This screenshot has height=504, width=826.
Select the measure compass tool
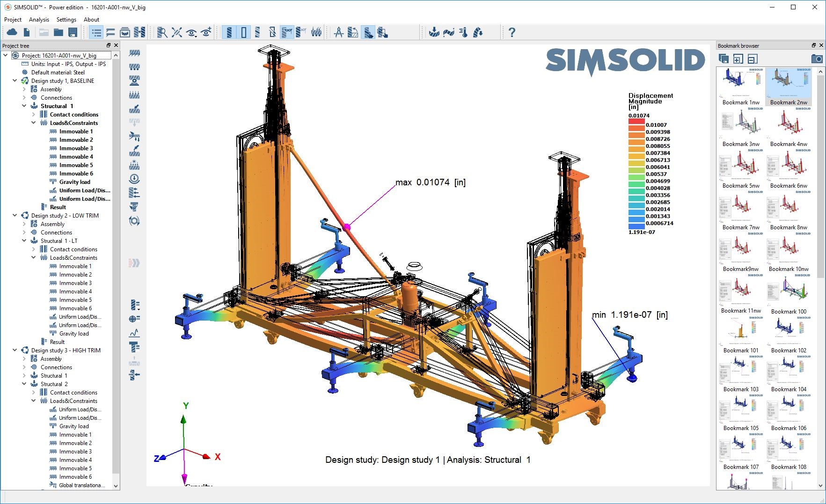339,32
